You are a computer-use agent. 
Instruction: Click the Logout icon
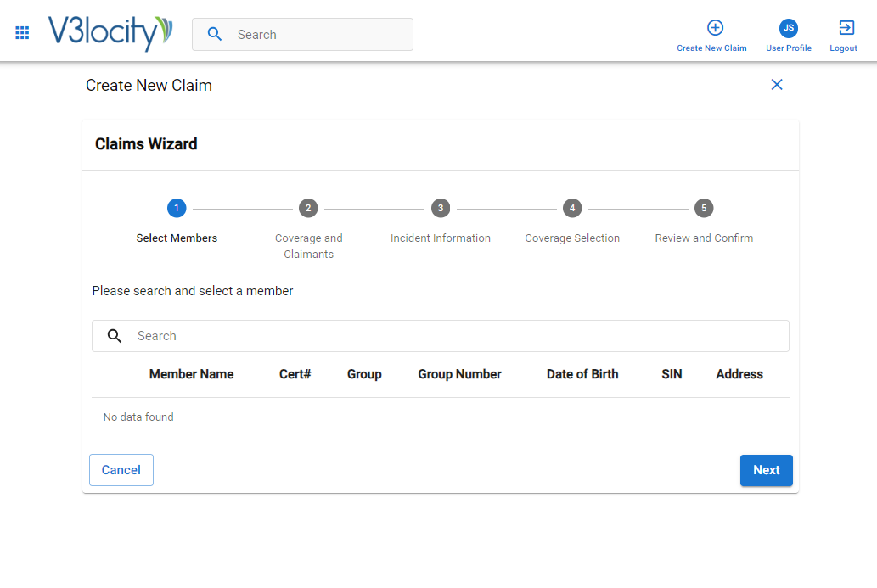click(x=846, y=28)
